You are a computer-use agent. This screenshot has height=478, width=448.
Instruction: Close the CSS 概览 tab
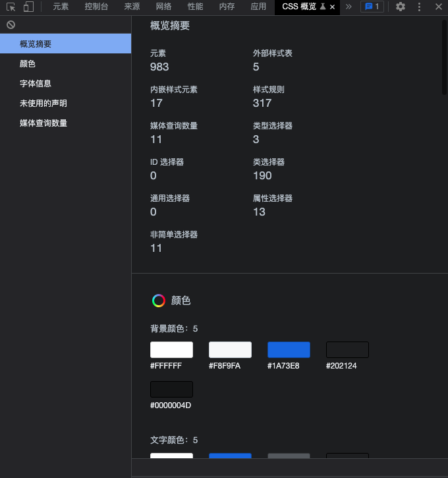pyautogui.click(x=333, y=7)
